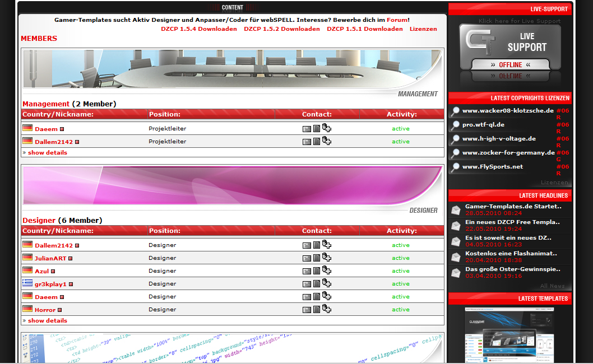The height and width of the screenshot is (364, 593).
Task: Click envelope icon beside Gamer-Templates.de Startet headline
Action: [x=456, y=210]
